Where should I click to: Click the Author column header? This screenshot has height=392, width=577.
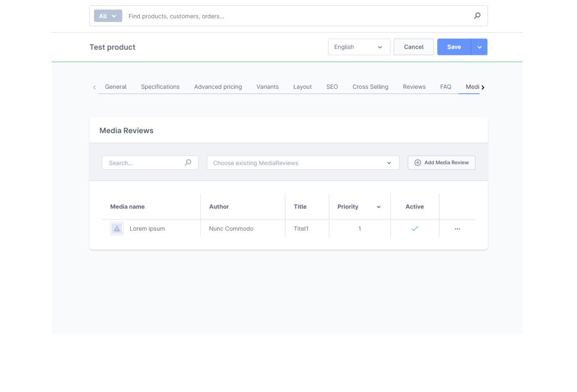point(219,207)
